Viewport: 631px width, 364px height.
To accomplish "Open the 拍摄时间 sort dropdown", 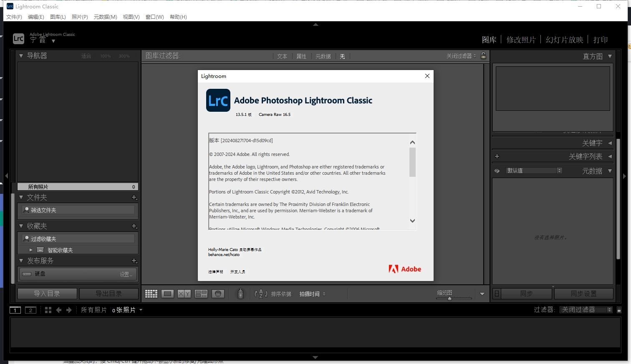I will pos(312,294).
